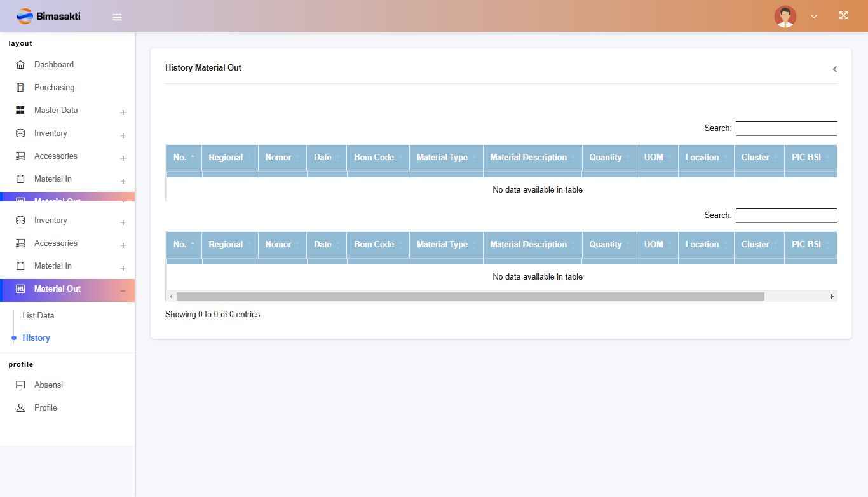Enter fullscreen using the expand arrows icon

point(843,15)
